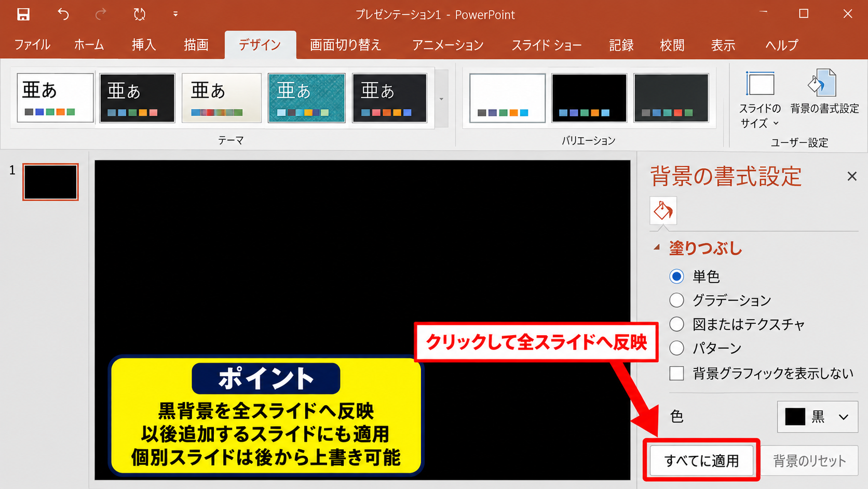
Task: Choose the white variation thumbnail
Action: click(x=507, y=98)
